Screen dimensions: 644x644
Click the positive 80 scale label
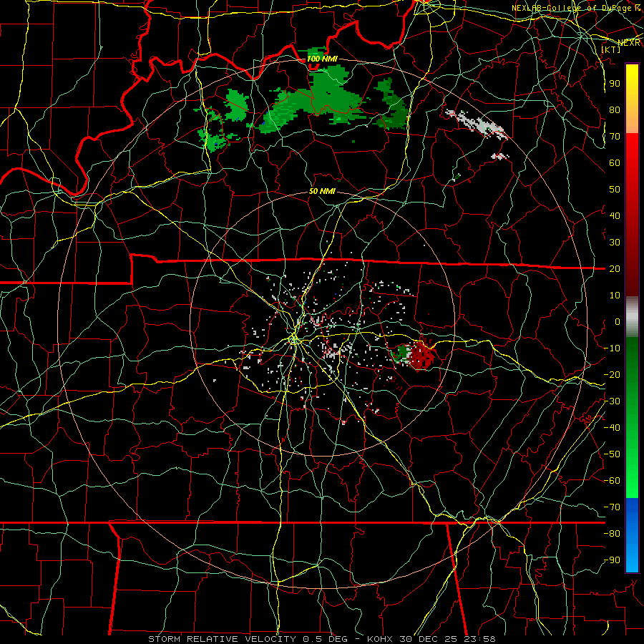coord(615,110)
